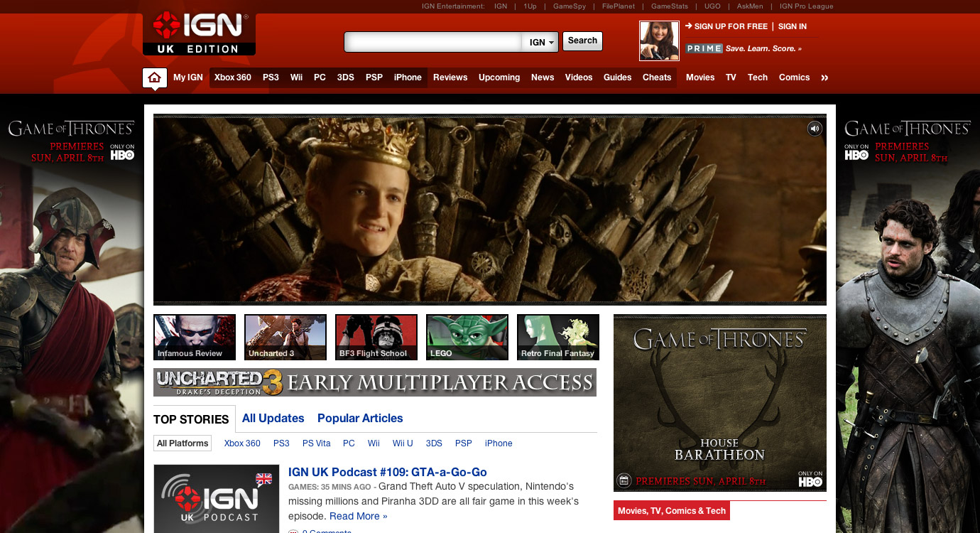Select the All Platforms filter
This screenshot has width=980, height=533.
(183, 443)
